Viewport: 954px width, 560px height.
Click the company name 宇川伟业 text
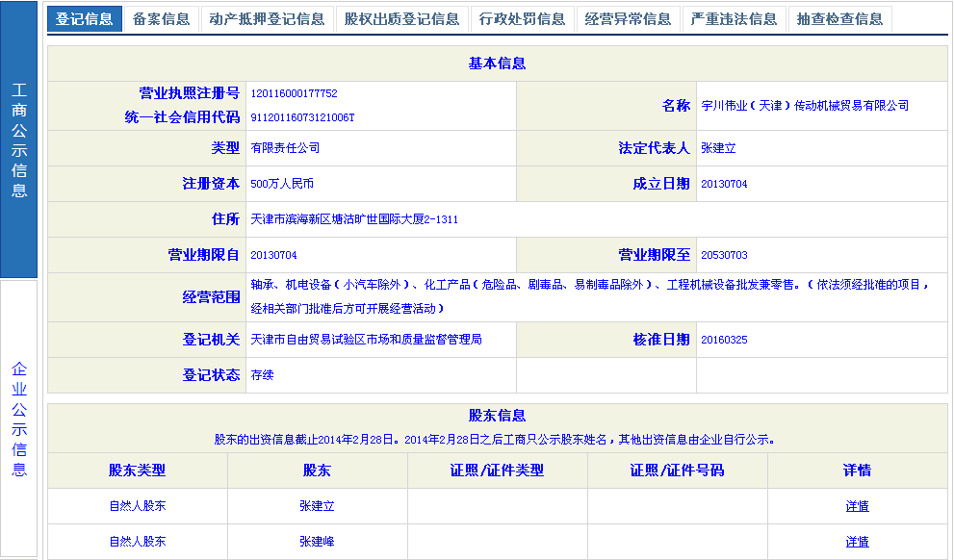[x=805, y=106]
